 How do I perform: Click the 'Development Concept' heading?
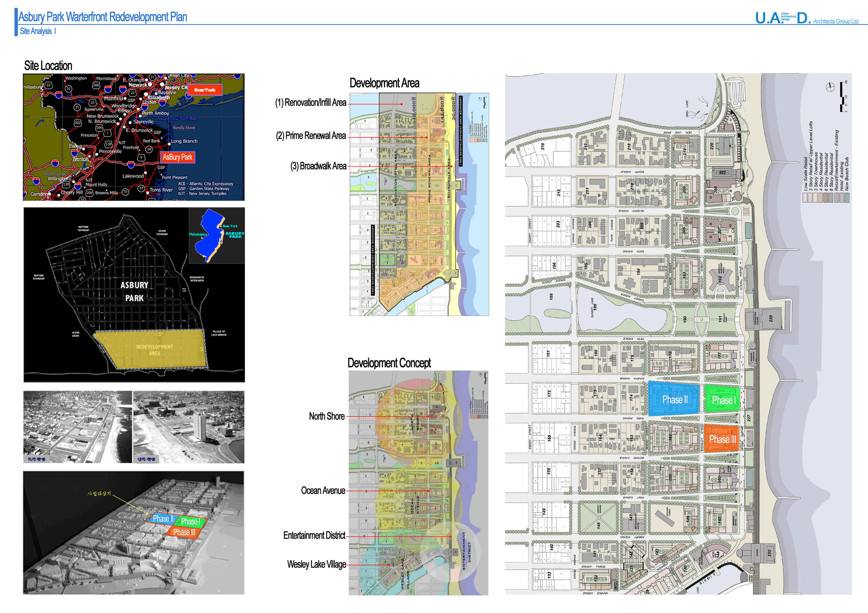[x=389, y=363]
